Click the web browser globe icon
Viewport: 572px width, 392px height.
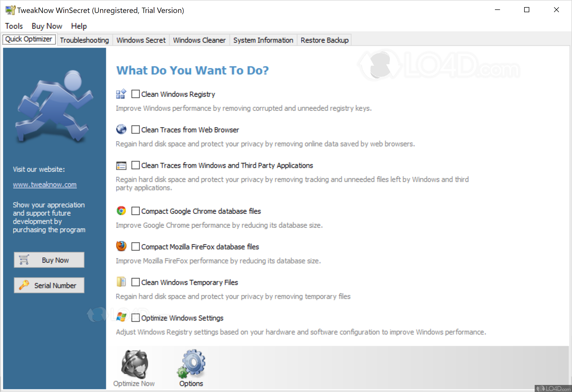(121, 129)
